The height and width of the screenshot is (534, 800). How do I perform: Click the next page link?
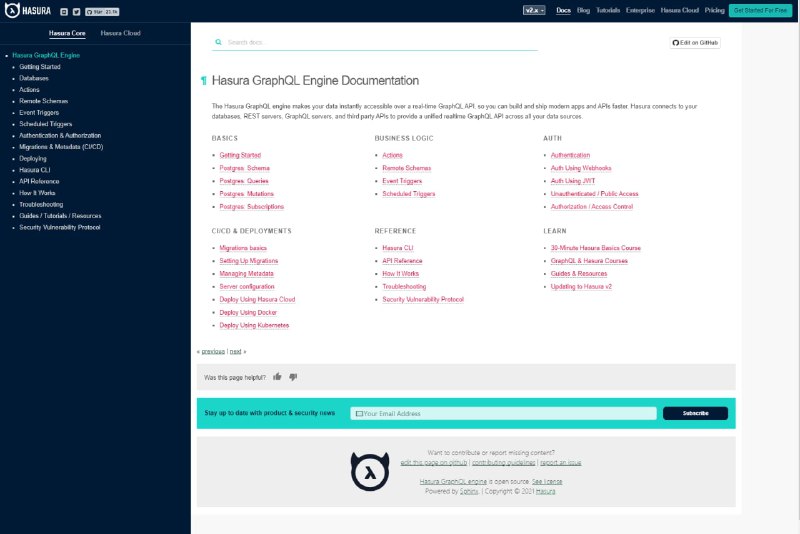point(235,351)
